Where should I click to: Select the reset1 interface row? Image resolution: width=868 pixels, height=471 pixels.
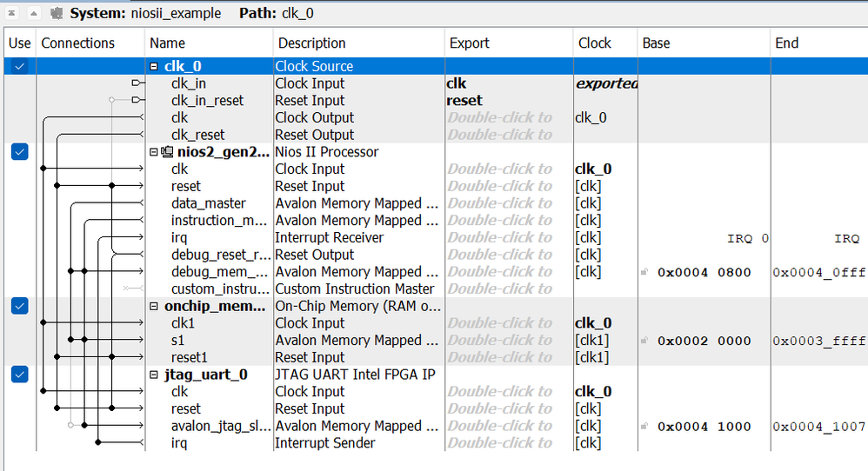(x=190, y=358)
